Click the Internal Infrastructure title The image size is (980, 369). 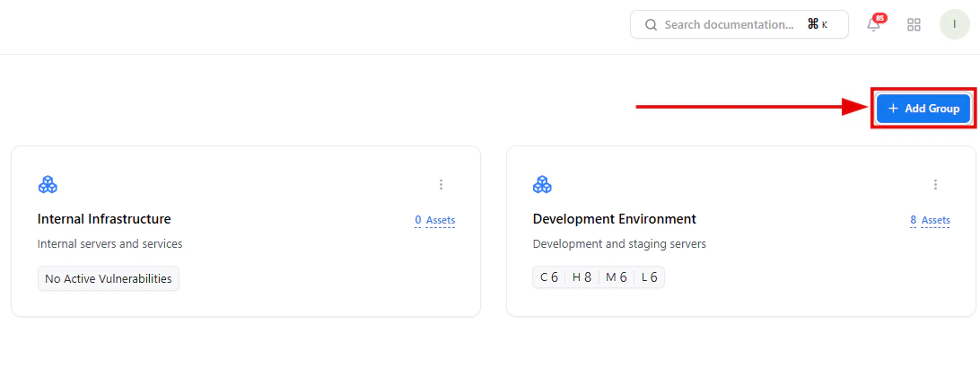pos(104,219)
